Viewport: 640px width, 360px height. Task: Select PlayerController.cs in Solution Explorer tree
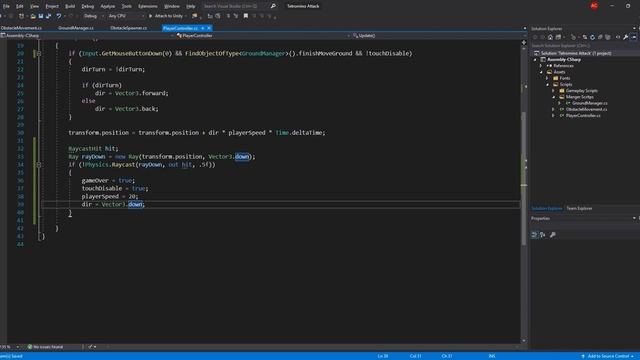(582, 116)
